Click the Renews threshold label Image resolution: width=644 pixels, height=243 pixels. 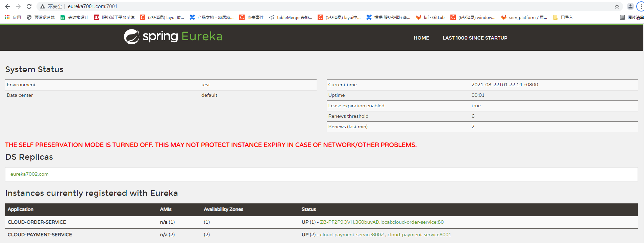pyautogui.click(x=348, y=116)
